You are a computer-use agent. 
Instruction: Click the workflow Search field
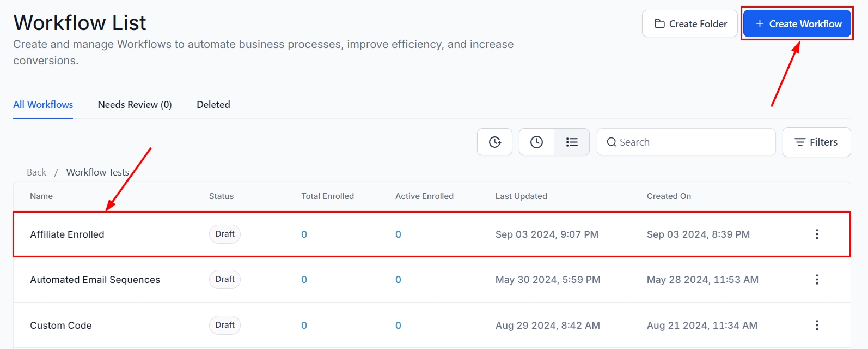coord(692,142)
